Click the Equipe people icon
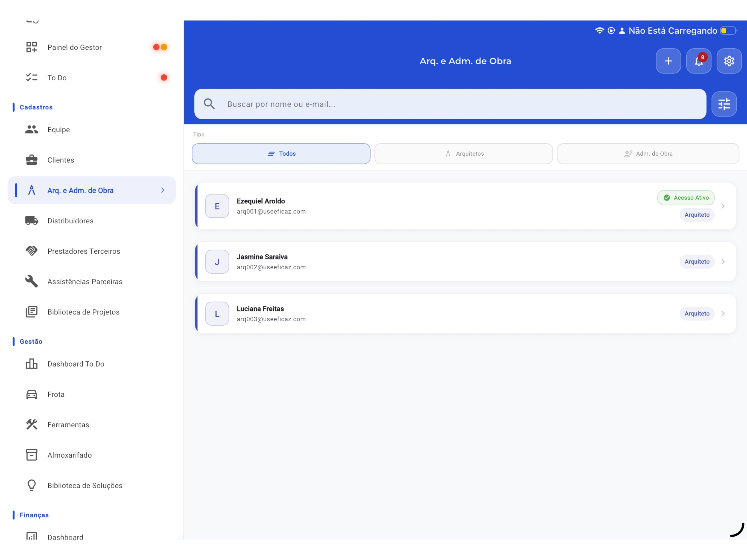747x560 pixels. tap(31, 130)
